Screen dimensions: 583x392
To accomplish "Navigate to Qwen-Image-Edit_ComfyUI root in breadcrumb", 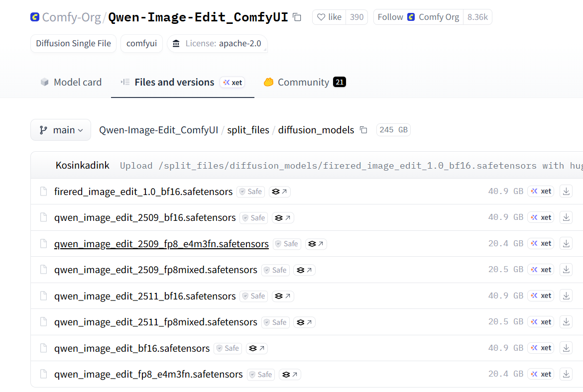I will tap(159, 130).
